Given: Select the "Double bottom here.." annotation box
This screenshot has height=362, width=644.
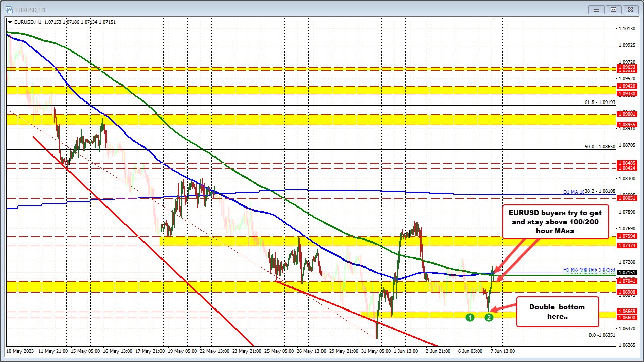Looking at the screenshot, I should click(557, 312).
